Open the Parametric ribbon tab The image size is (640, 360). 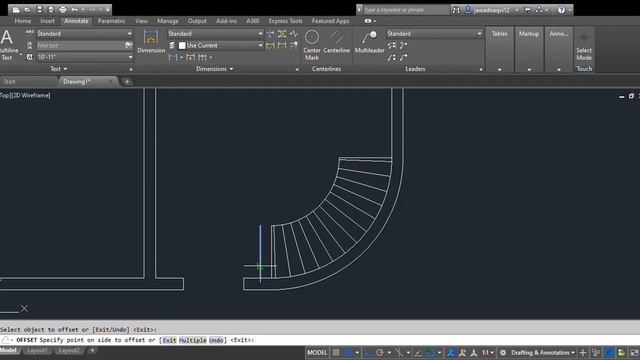111,21
